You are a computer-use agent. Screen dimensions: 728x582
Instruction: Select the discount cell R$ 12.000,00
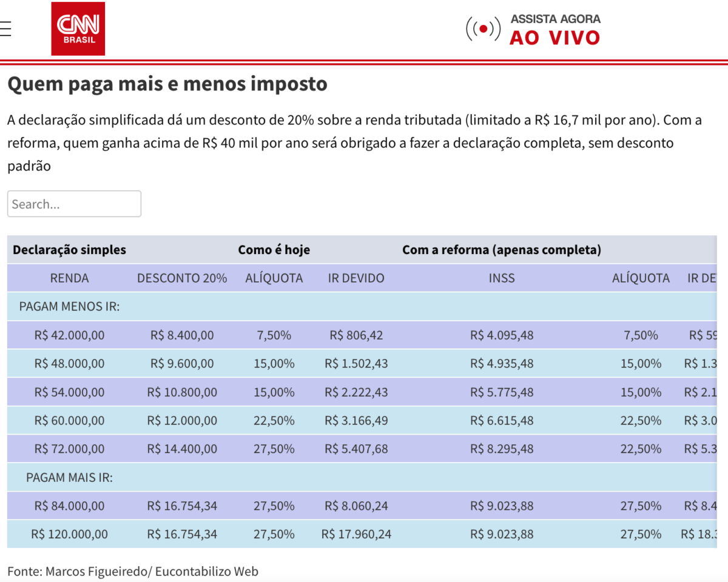(x=182, y=421)
